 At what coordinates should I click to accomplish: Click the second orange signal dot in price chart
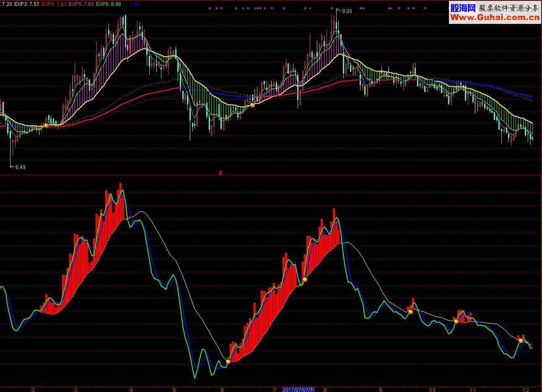pyautogui.click(x=252, y=105)
